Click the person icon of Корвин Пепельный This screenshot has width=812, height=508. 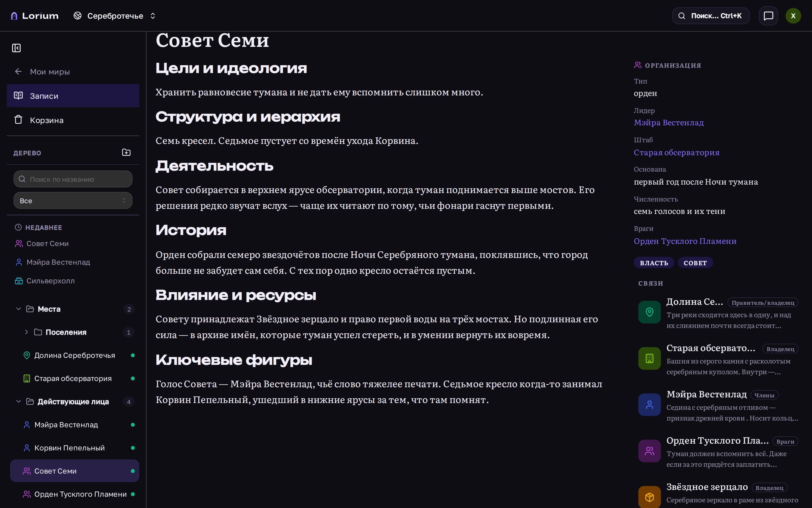(27, 448)
